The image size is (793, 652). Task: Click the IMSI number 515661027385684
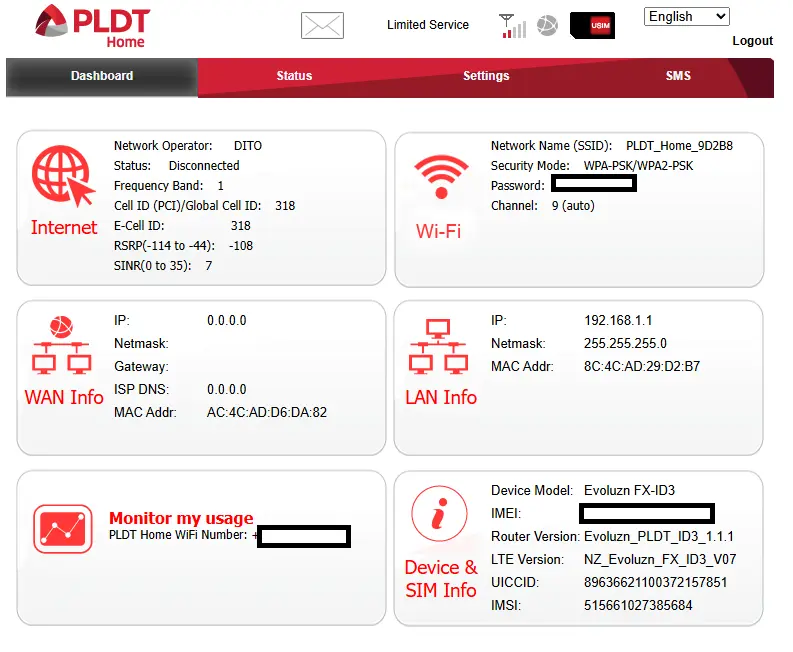coord(638,605)
